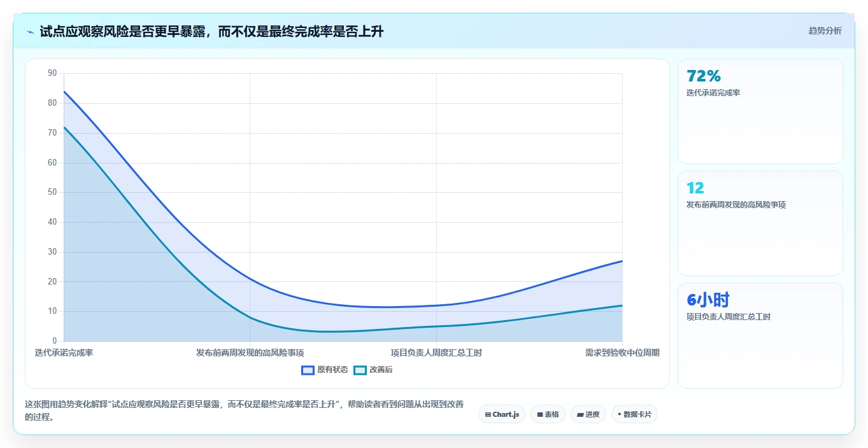The width and height of the screenshot is (868, 448).
Task: Toggle the 改善后 legend item
Action: click(373, 370)
